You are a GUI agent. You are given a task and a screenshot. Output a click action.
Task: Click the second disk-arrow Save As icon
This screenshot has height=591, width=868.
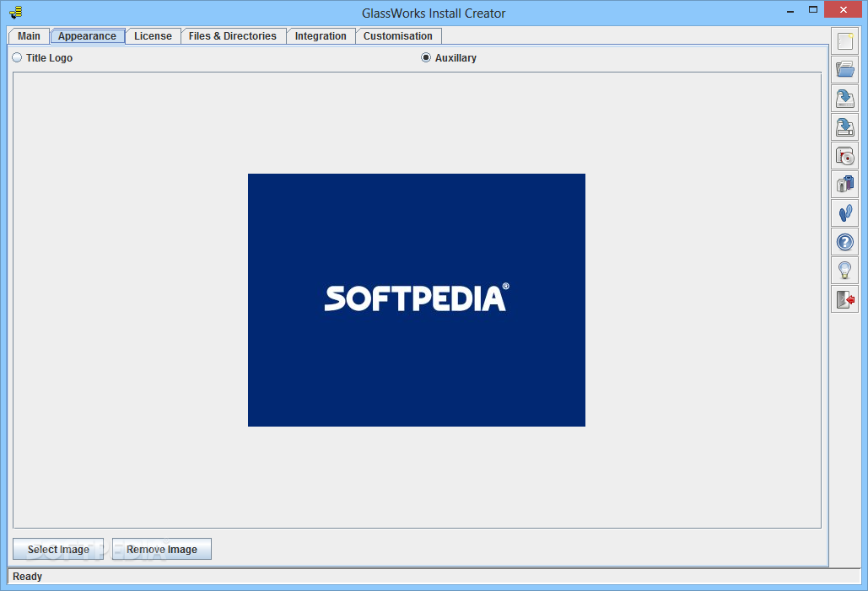pyautogui.click(x=844, y=127)
